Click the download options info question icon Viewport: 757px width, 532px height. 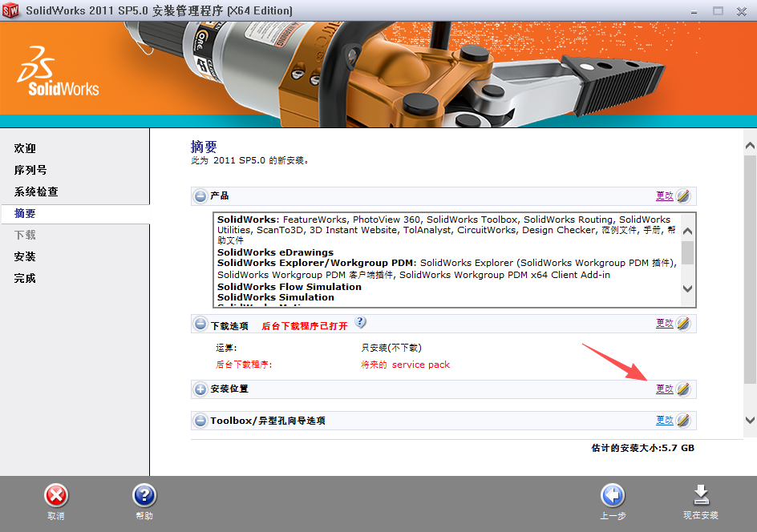[360, 322]
